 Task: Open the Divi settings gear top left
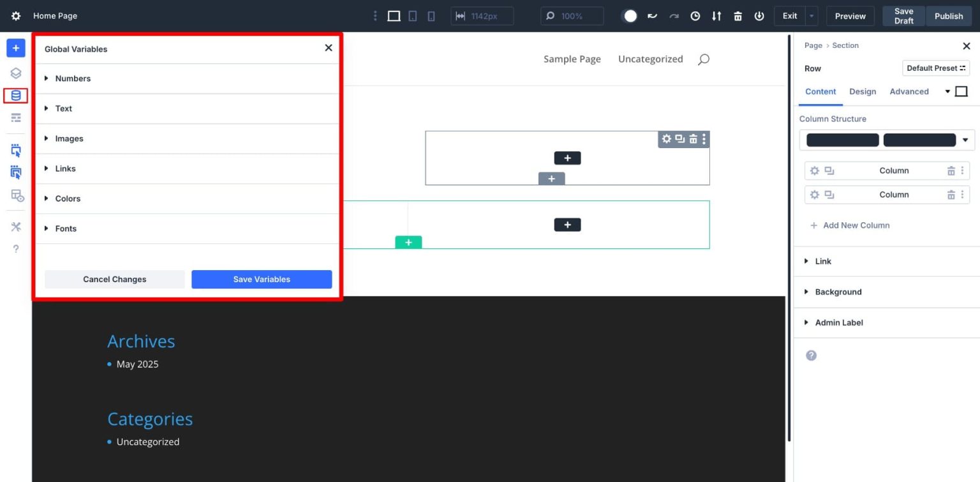15,15
